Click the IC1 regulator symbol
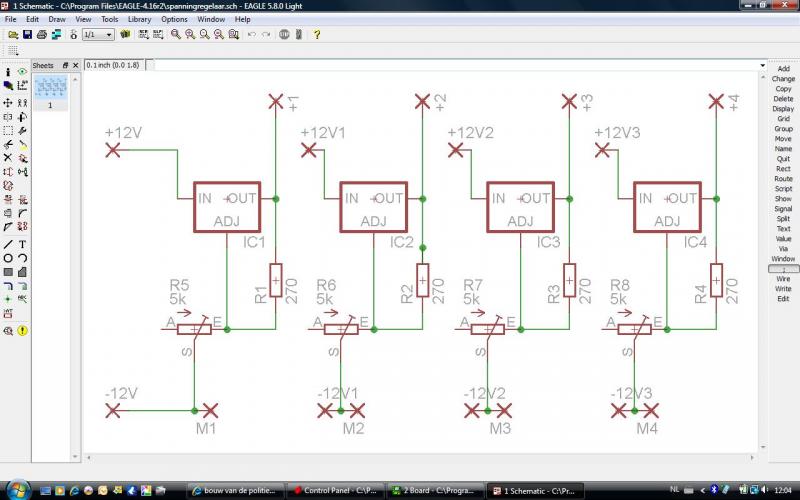The image size is (800, 500). point(227,207)
